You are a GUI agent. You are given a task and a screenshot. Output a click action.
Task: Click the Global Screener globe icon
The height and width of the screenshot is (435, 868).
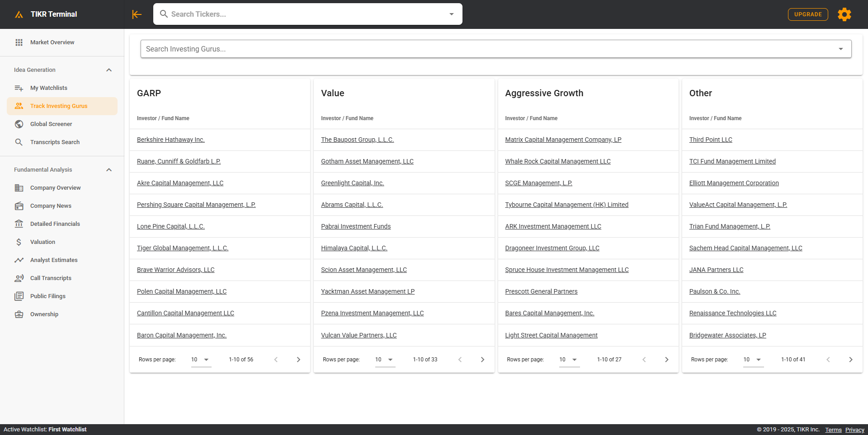pyautogui.click(x=19, y=124)
